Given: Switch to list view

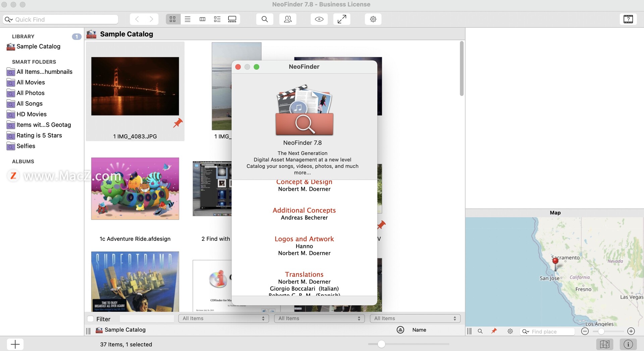Looking at the screenshot, I should pos(187,19).
